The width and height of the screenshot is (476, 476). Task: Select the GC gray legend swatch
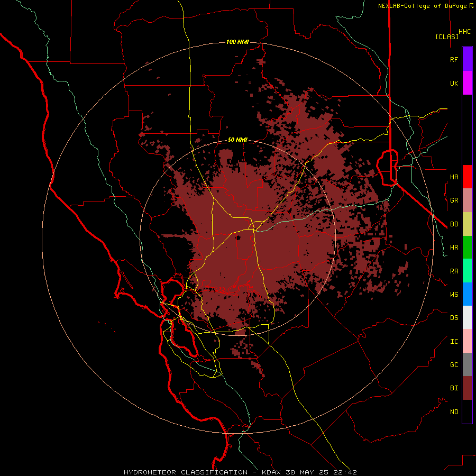[x=467, y=364]
